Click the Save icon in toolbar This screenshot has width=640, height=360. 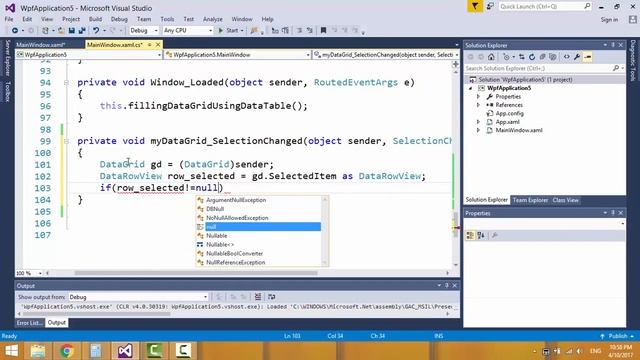[72, 31]
